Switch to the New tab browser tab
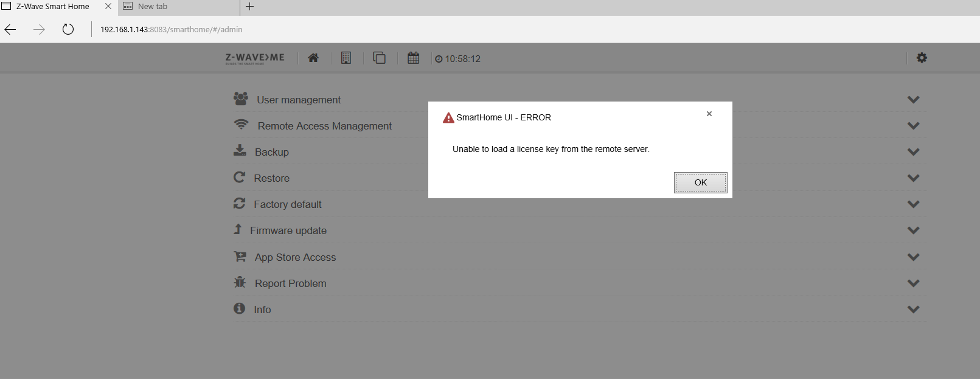 (x=153, y=7)
